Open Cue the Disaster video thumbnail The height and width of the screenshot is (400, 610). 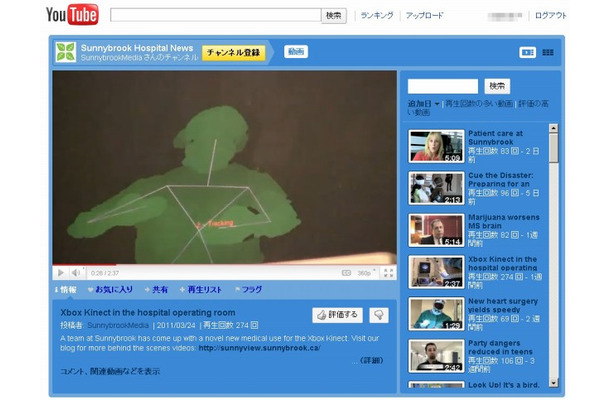436,188
